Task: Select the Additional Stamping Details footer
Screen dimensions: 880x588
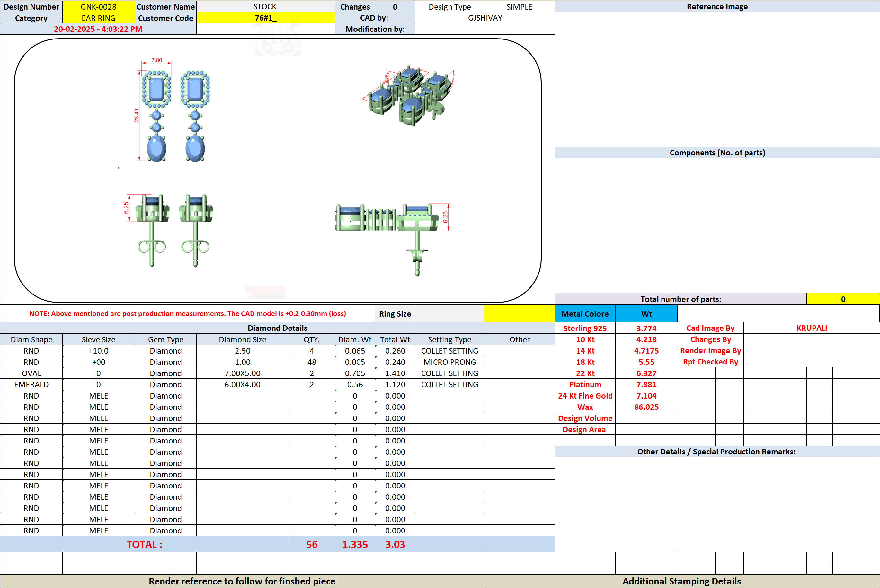Action: click(x=681, y=581)
